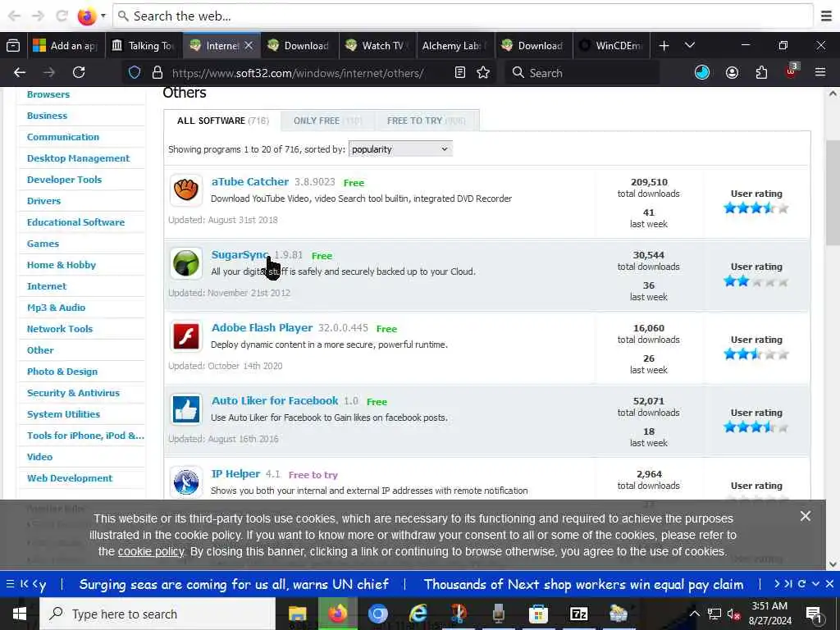
Task: Open the sort-by popularity dropdown
Action: [x=400, y=149]
